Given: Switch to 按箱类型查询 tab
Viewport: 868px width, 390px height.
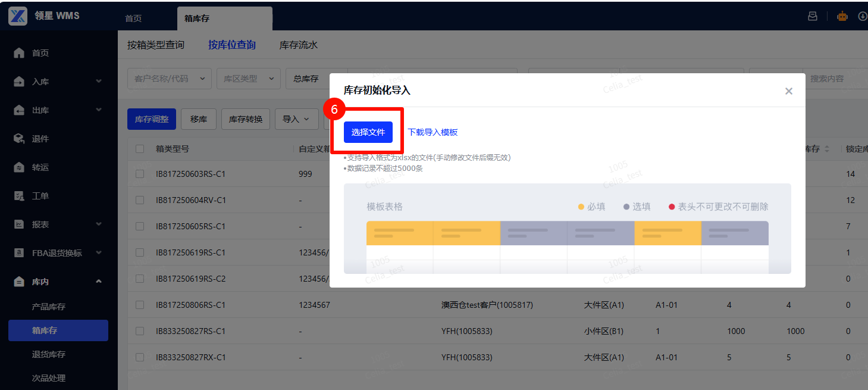Looking at the screenshot, I should 156,45.
